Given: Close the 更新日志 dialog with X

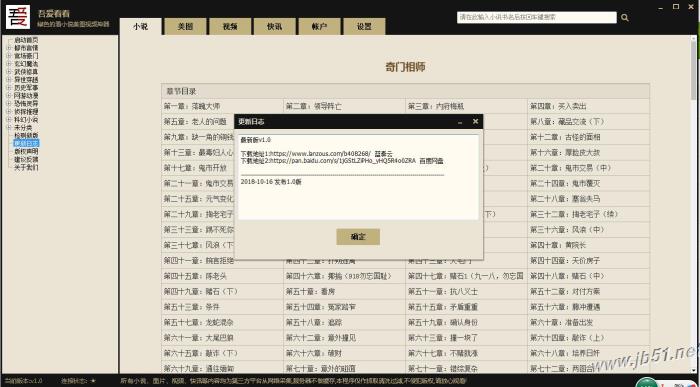Looking at the screenshot, I should click(475, 121).
